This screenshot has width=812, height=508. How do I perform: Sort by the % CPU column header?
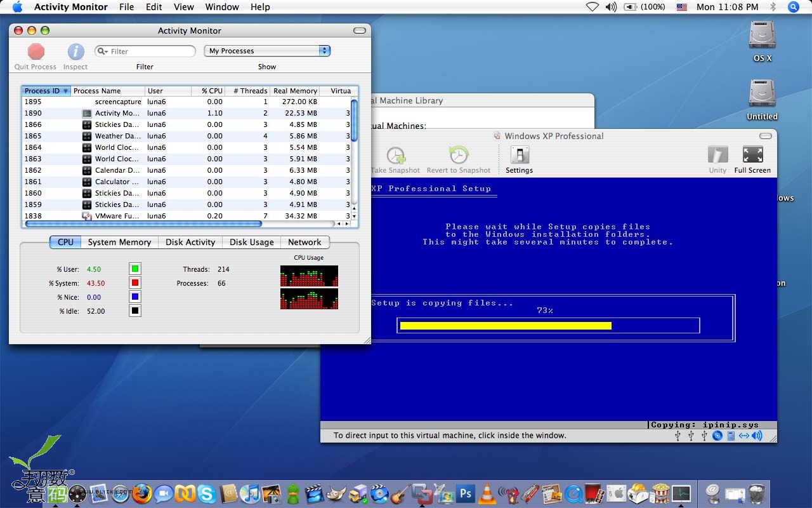[208, 91]
